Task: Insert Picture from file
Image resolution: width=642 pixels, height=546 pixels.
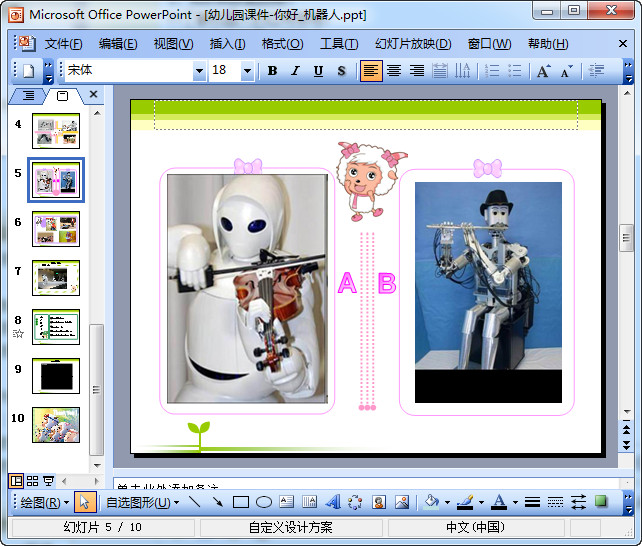Action: [402, 502]
